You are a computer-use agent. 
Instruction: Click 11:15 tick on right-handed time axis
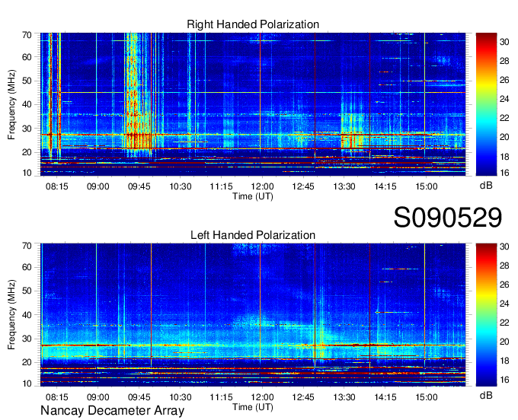[x=221, y=186]
